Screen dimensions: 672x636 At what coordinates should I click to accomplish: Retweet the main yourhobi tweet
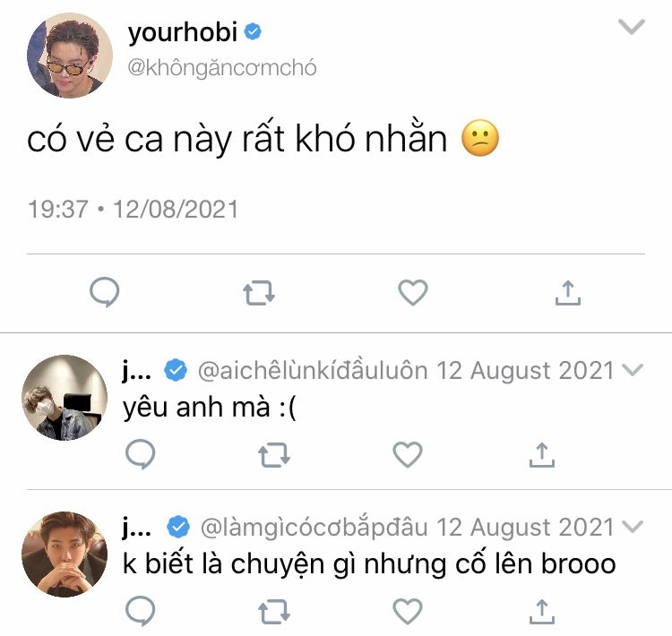[x=259, y=293]
